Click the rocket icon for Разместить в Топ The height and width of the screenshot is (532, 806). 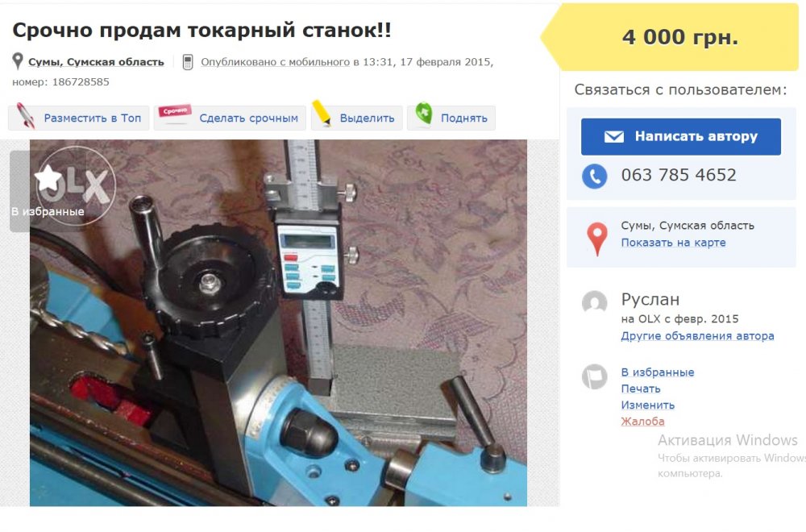point(26,115)
